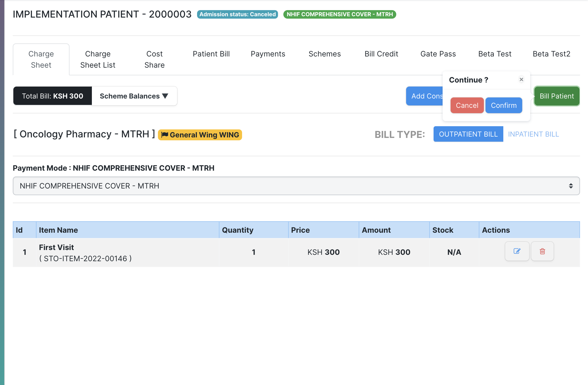Click the Oncology Pharmacy - MTRH heading
The width and height of the screenshot is (588, 385).
[84, 134]
